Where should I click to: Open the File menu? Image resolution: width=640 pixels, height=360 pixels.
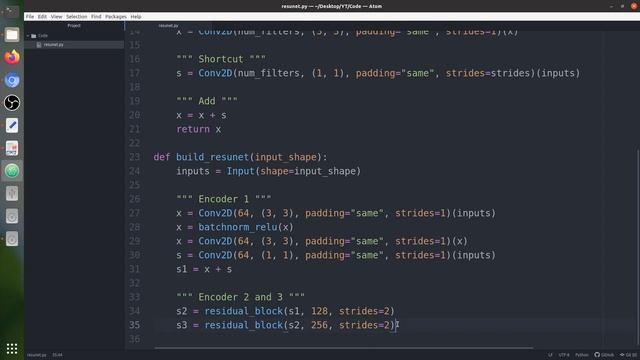click(x=30, y=17)
